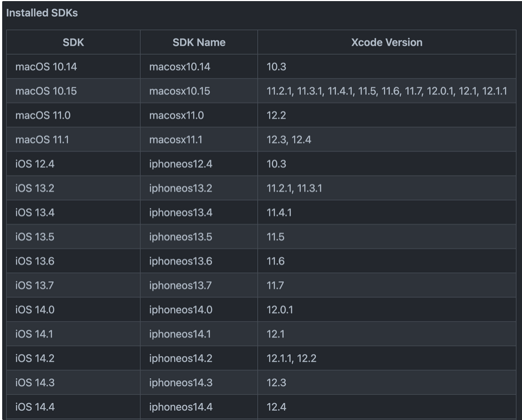522x420 pixels.
Task: Click the 'Xcode Version' column header
Action: point(386,42)
